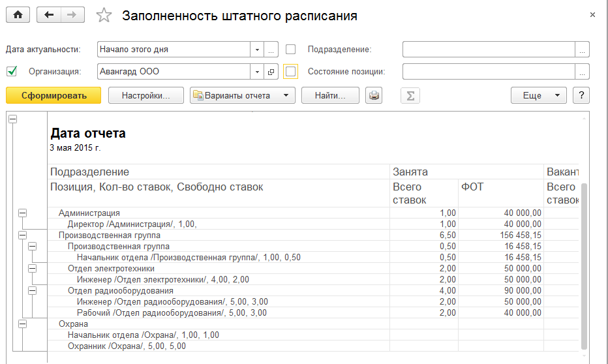Image resolution: width=608 pixels, height=364 pixels.
Task: Click the vertical scrollbar of the report
Action: coord(584,261)
